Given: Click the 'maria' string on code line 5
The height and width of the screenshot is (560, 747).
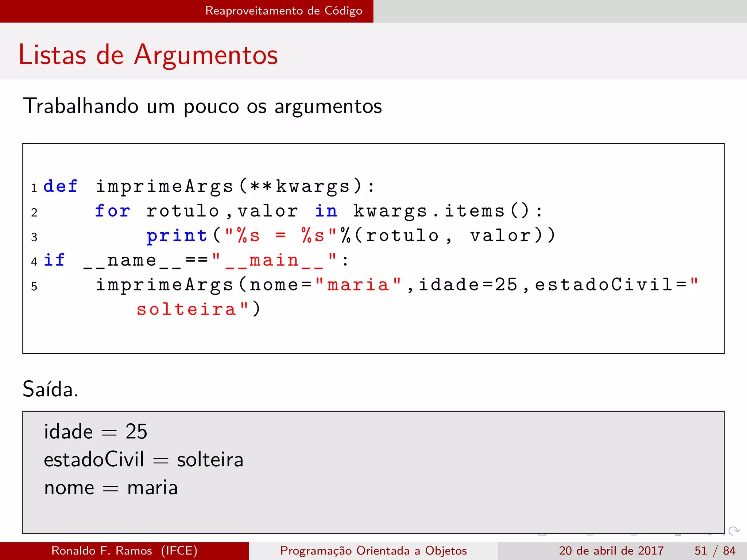Looking at the screenshot, I should pos(358,285).
